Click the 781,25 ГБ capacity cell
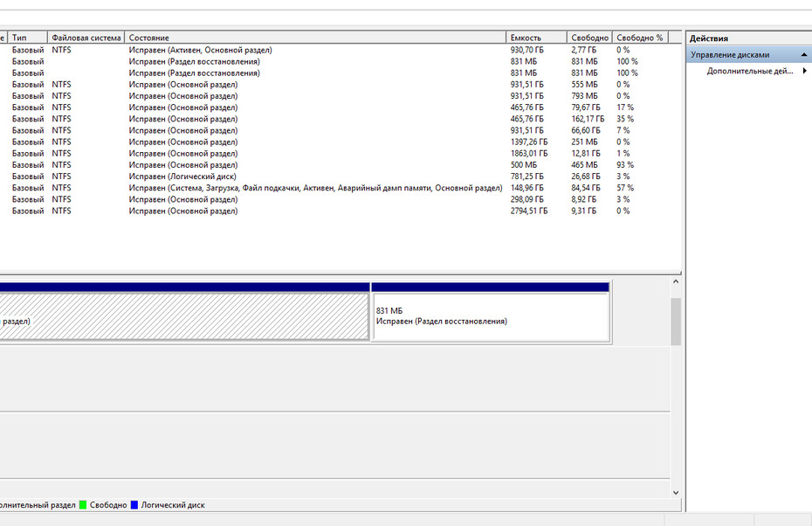This screenshot has height=526, width=812. tap(527, 176)
